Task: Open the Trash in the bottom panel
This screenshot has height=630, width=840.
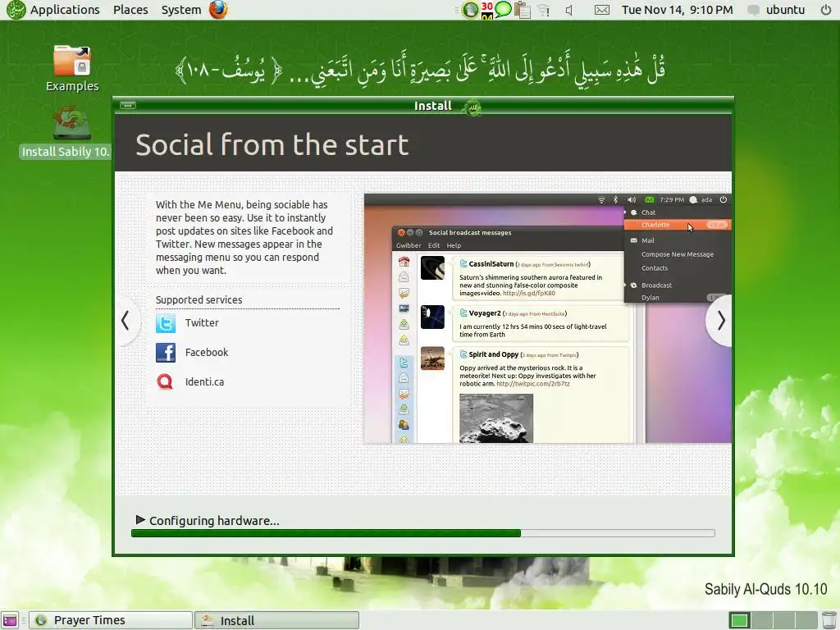Action: pos(829,620)
